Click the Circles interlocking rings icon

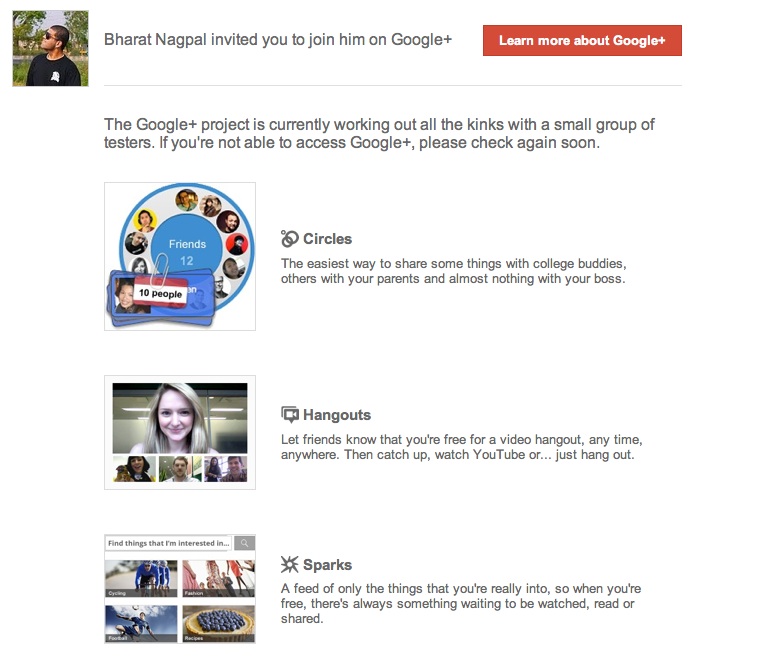(x=290, y=238)
